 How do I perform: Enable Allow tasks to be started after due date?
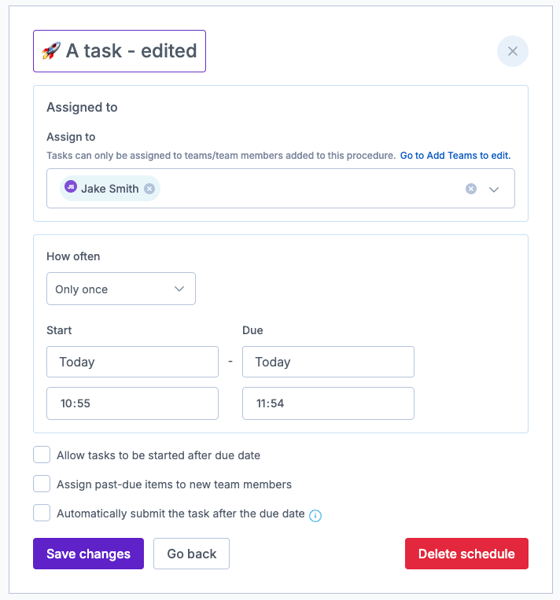click(42, 455)
